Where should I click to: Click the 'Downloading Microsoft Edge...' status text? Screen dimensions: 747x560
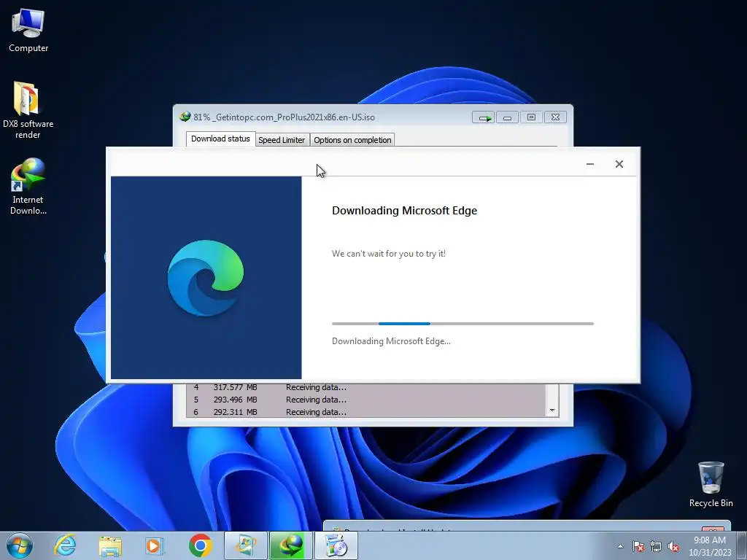point(391,341)
